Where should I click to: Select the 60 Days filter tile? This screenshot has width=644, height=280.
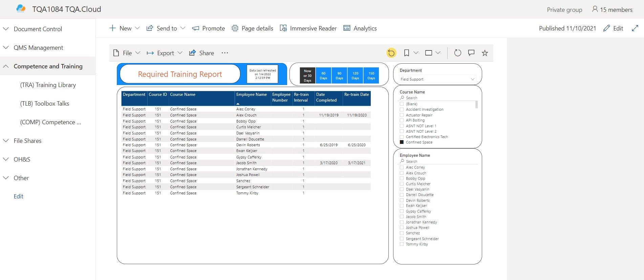[323, 76]
